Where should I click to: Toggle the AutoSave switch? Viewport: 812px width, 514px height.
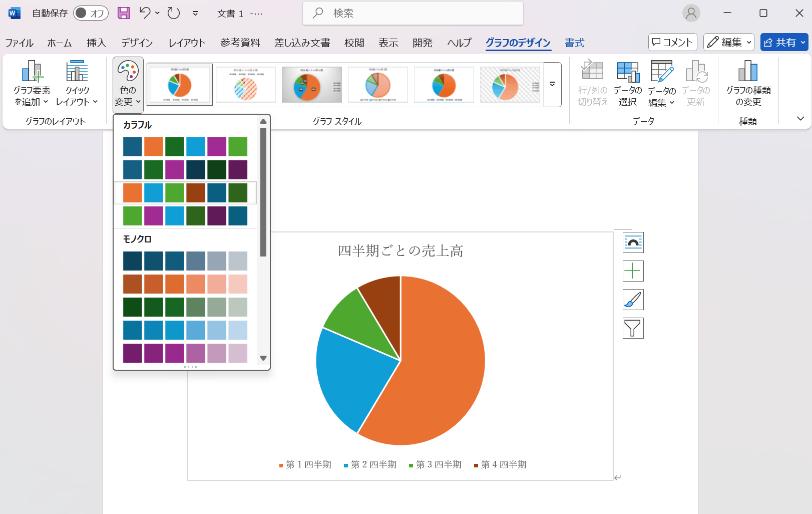91,14
